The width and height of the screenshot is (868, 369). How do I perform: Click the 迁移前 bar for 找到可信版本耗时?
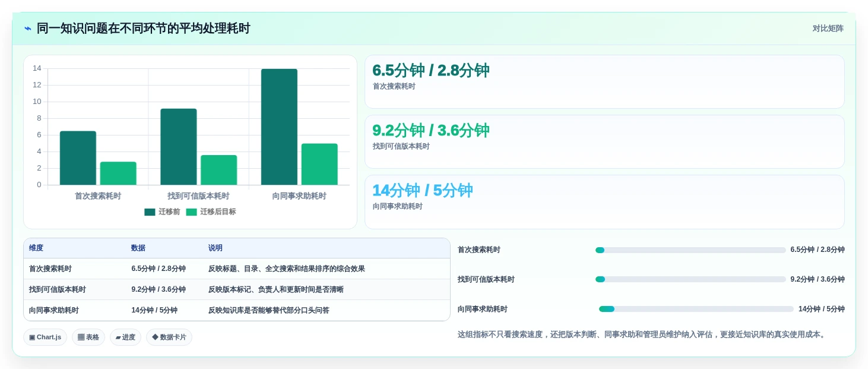[x=178, y=147]
